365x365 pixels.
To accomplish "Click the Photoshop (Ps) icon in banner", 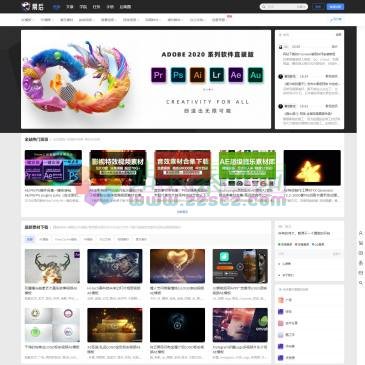I will pyautogui.click(x=178, y=75).
